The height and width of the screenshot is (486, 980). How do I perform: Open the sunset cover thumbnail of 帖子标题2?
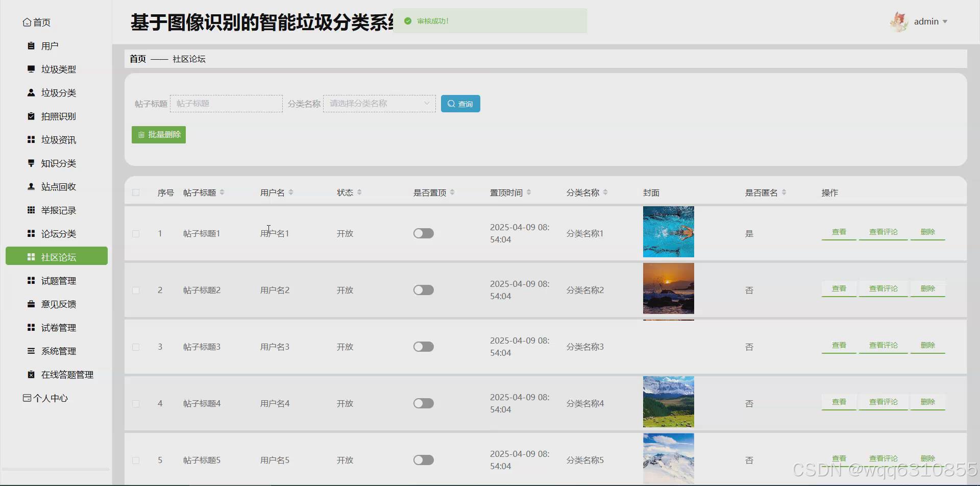[669, 288]
